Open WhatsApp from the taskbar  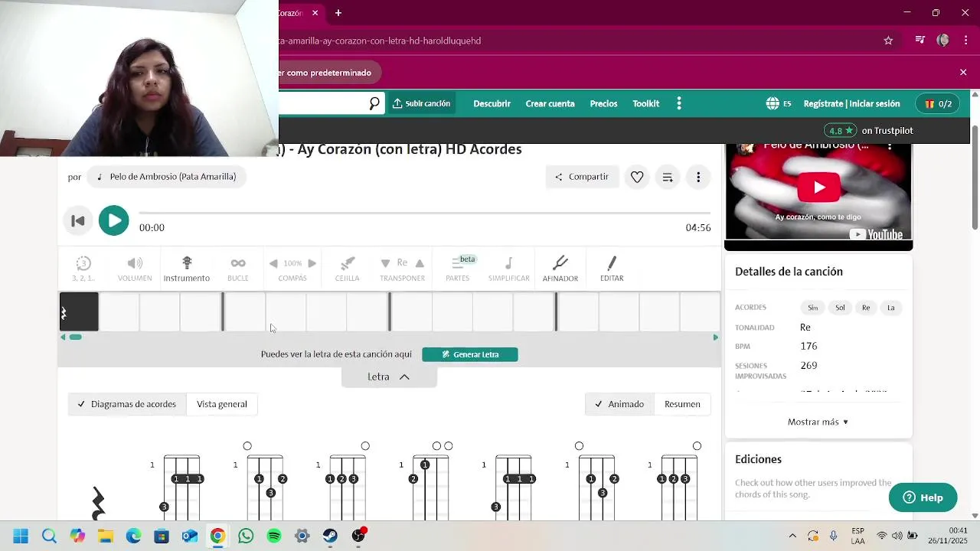pos(246,536)
